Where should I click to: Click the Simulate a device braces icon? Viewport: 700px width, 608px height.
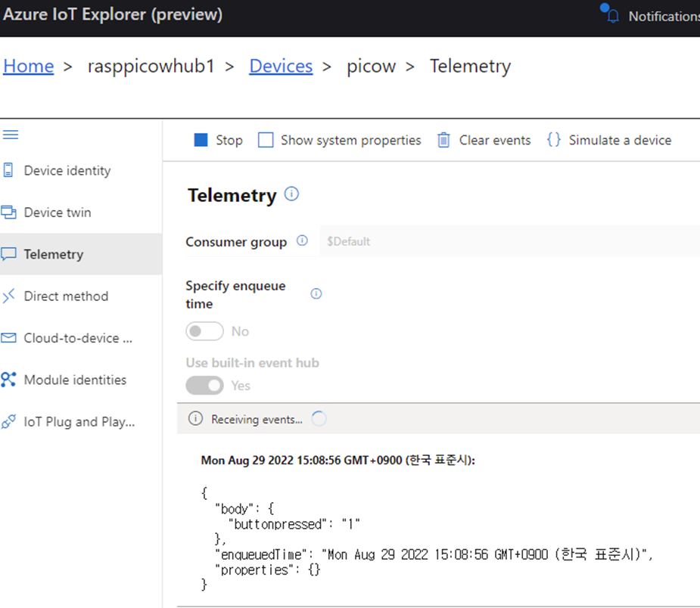pos(554,140)
